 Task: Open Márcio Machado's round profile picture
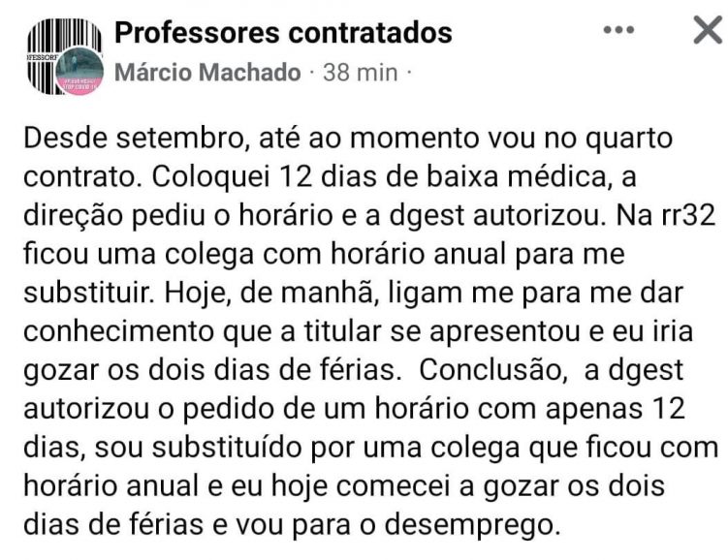[79, 72]
